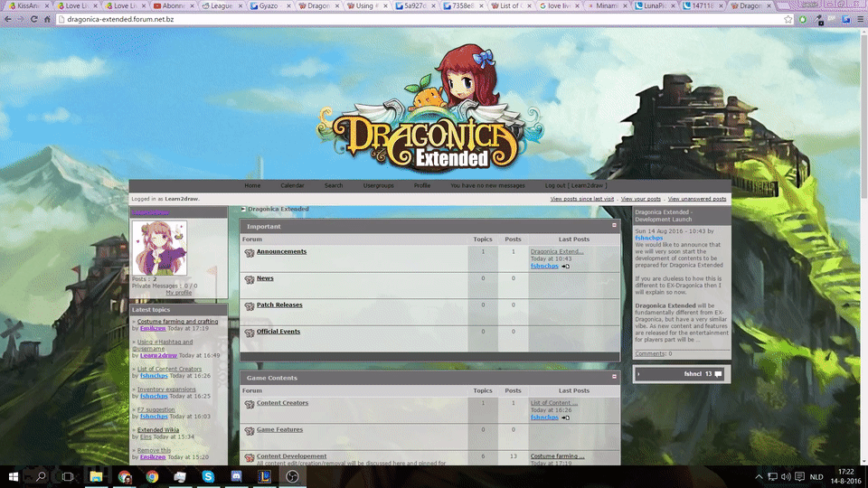Image resolution: width=868 pixels, height=488 pixels.
Task: Click the browser forward arrow
Action: tap(21, 19)
